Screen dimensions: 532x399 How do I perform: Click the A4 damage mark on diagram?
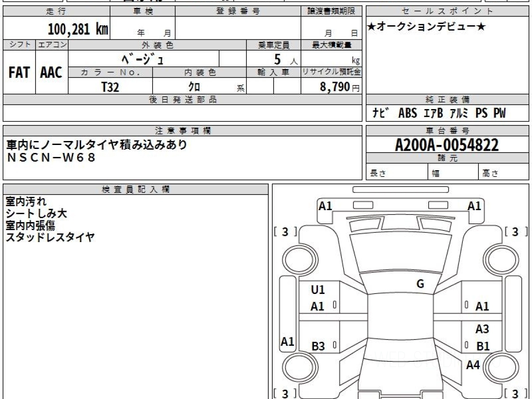pyautogui.click(x=473, y=365)
